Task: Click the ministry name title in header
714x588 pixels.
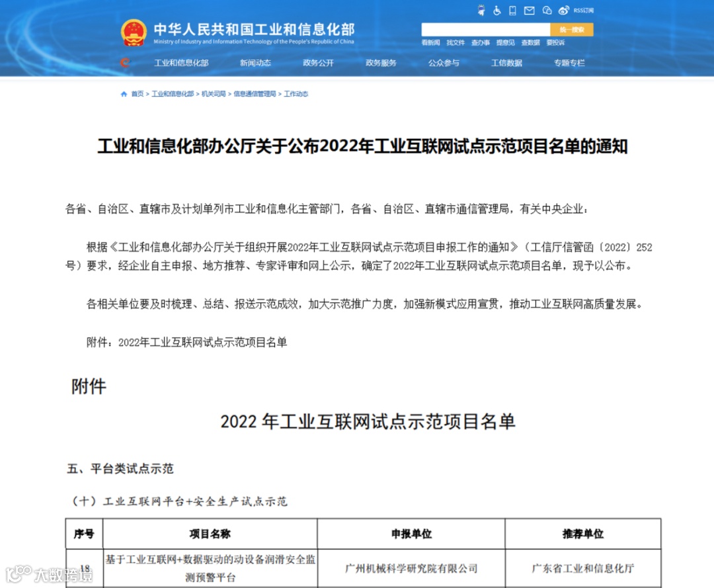Action: click(x=254, y=30)
